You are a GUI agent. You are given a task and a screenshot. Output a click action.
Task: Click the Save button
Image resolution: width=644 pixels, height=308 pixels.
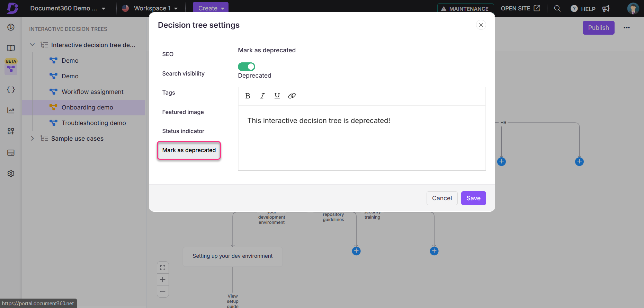473,198
